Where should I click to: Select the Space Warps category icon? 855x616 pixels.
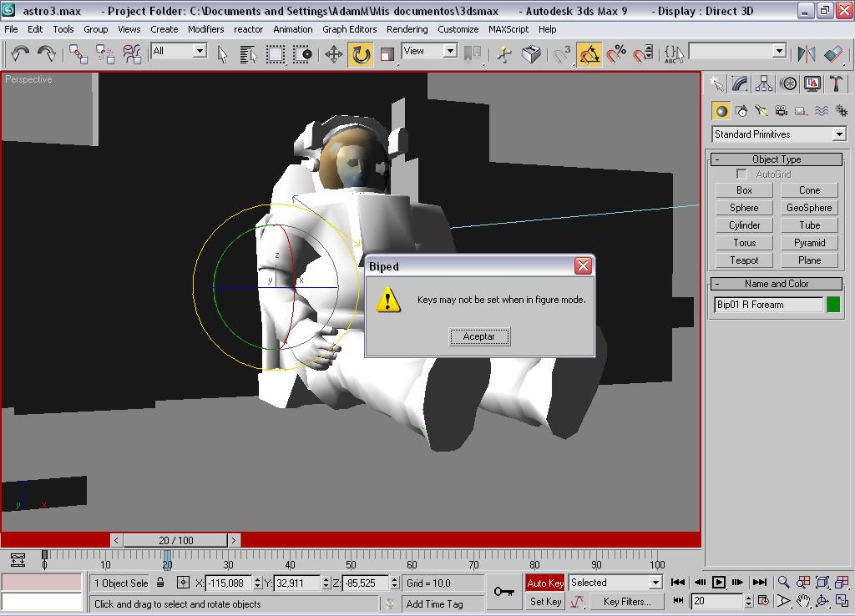tap(822, 111)
